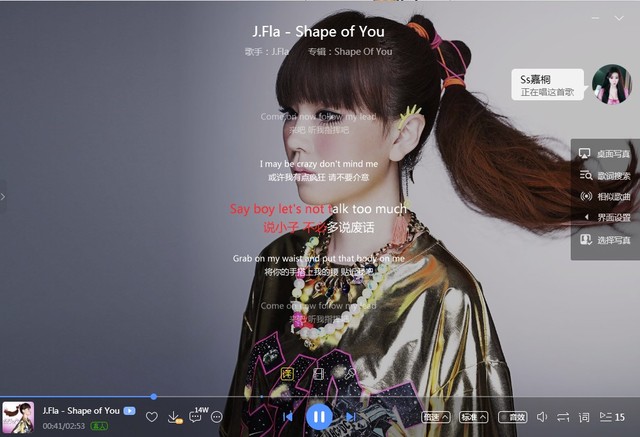Viewport: 640px width, 437px height.
Task: Open the 14W comments
Action: [196, 416]
